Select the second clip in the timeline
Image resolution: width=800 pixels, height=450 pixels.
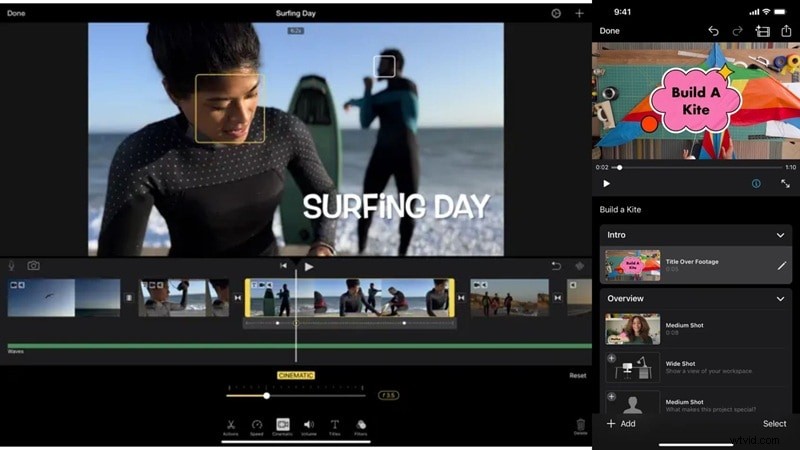184,298
